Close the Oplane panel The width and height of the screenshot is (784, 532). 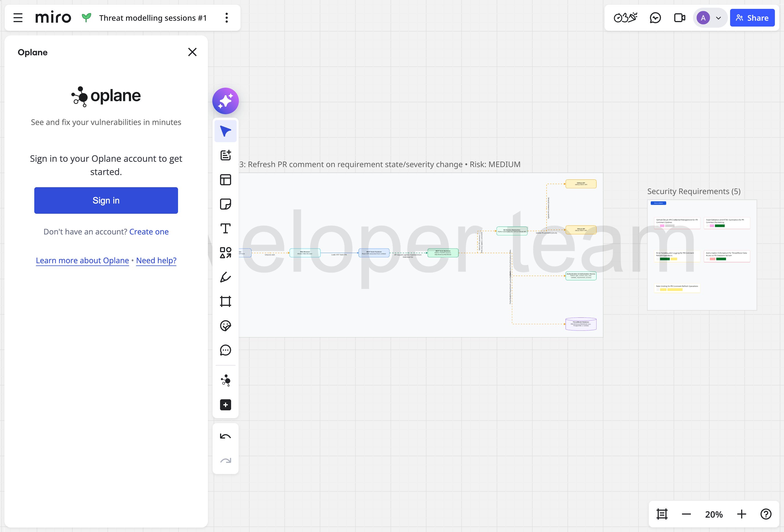pos(192,52)
